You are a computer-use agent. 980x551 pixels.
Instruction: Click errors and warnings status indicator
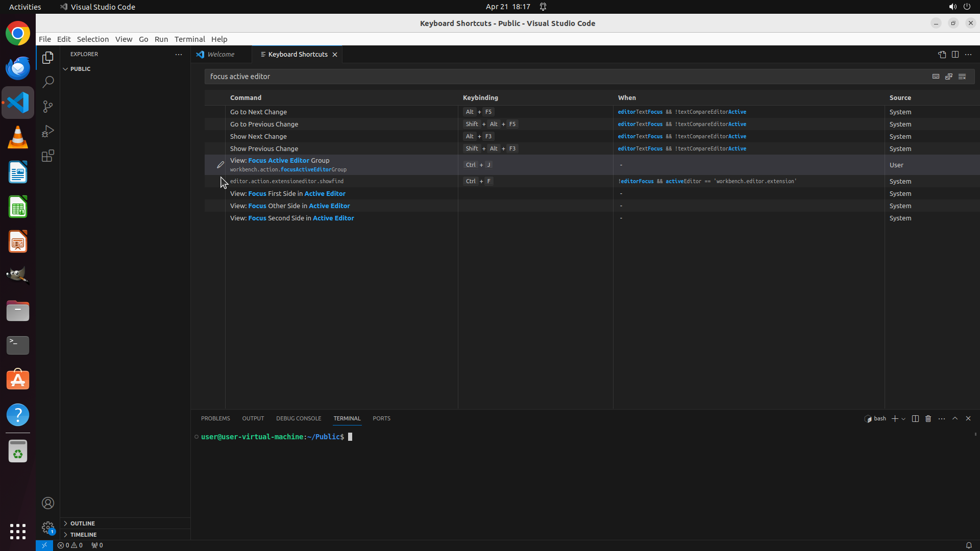70,545
